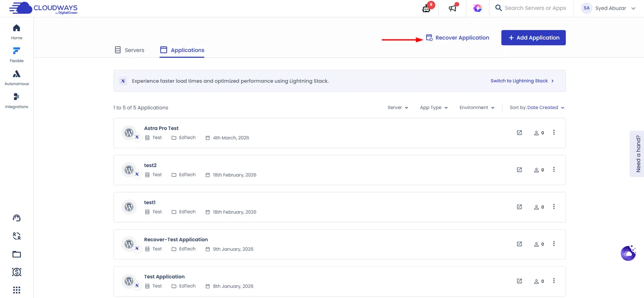Click the Add Application button
The height and width of the screenshot is (298, 644).
(x=533, y=37)
